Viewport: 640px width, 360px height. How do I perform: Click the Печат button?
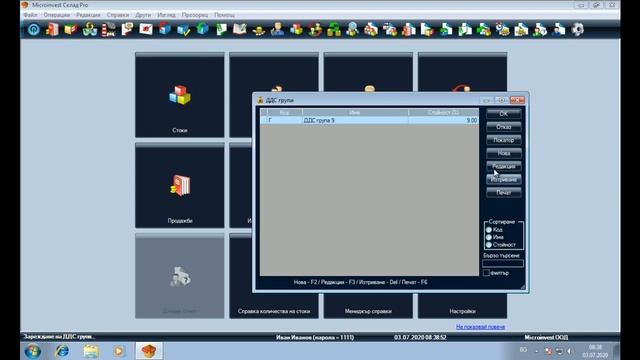504,192
